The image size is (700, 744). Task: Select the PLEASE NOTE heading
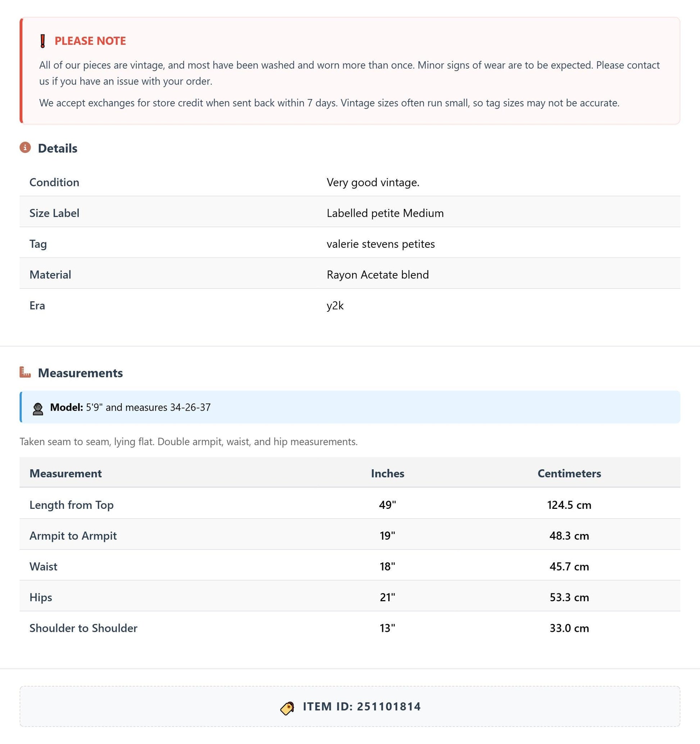[90, 41]
